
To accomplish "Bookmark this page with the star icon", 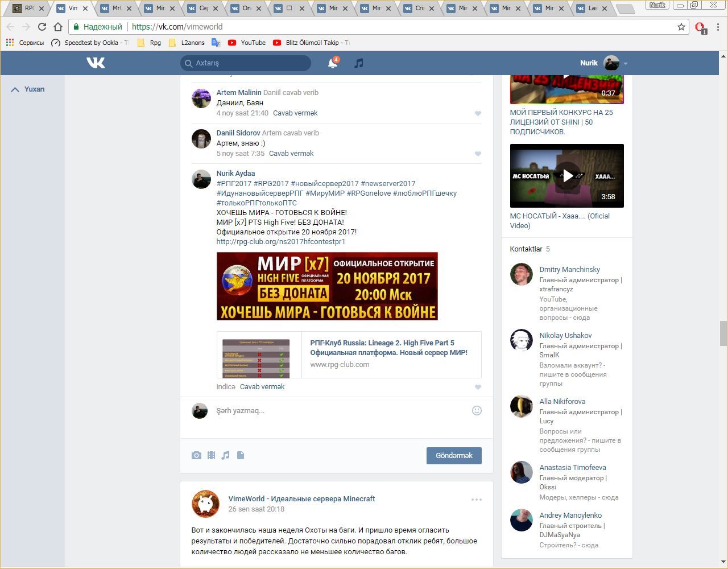I will click(x=681, y=27).
